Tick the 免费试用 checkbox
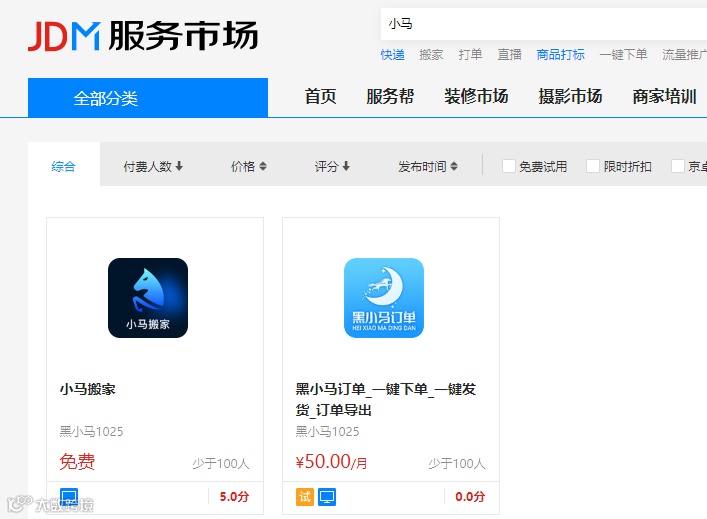Screen dimensions: 707x519 click(x=509, y=166)
